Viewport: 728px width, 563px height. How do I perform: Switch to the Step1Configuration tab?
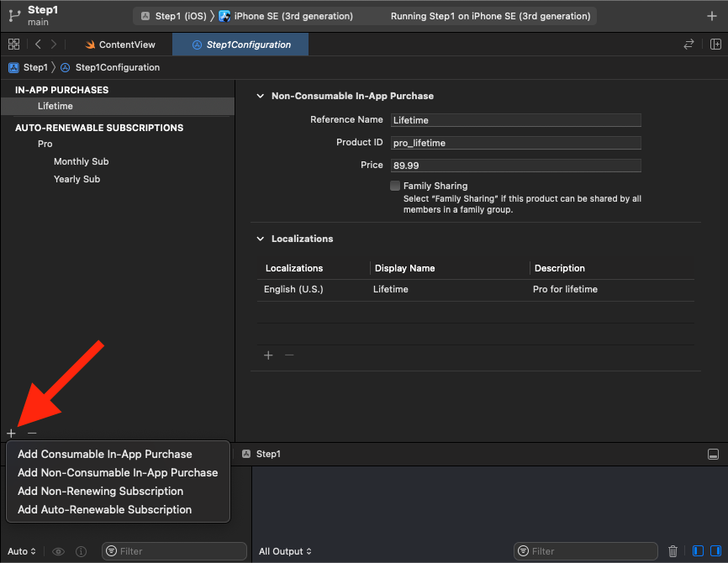[240, 45]
